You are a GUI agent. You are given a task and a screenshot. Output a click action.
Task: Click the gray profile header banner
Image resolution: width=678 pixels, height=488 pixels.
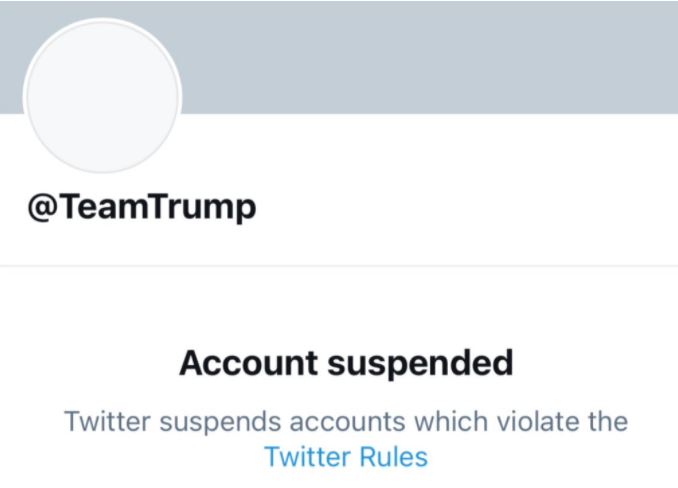(420, 55)
